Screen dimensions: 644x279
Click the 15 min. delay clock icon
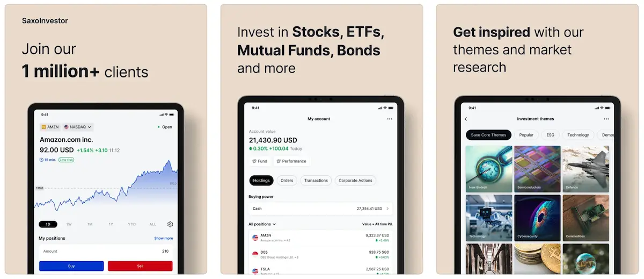[x=42, y=160]
